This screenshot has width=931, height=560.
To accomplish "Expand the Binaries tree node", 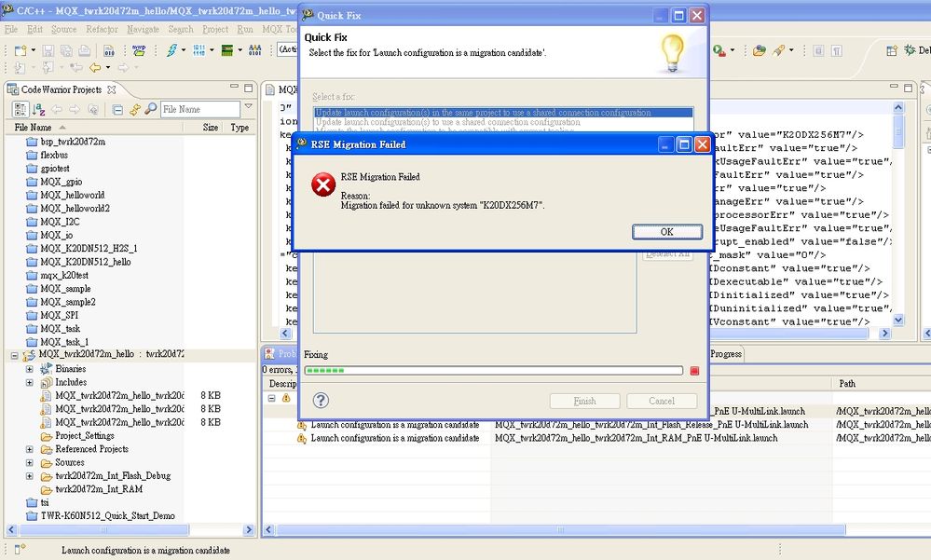I will coord(29,369).
